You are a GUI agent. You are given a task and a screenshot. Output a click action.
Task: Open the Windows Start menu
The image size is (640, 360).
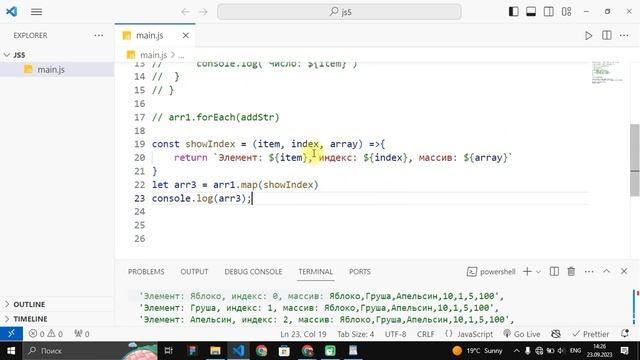11,351
